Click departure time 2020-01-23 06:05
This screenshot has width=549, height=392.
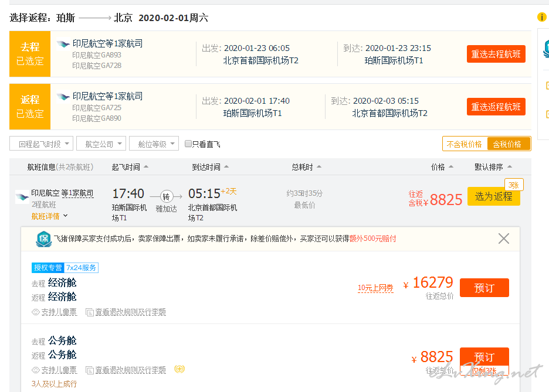pyautogui.click(x=257, y=48)
